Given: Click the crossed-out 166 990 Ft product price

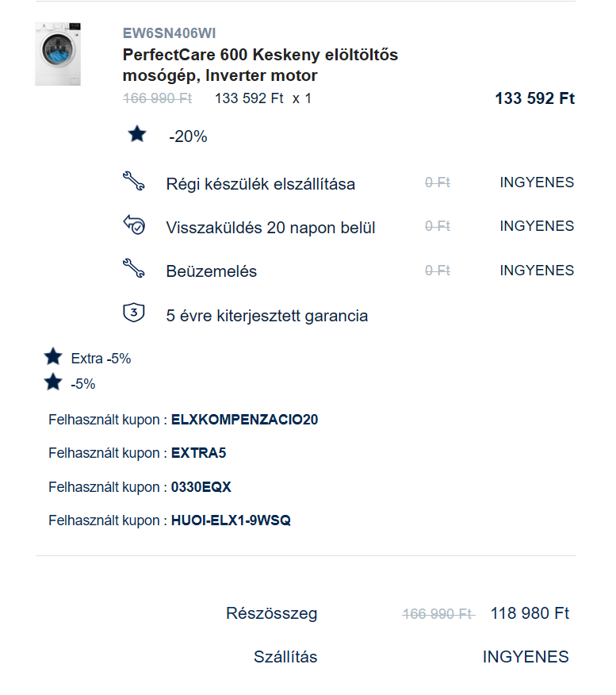Looking at the screenshot, I should tap(157, 98).
